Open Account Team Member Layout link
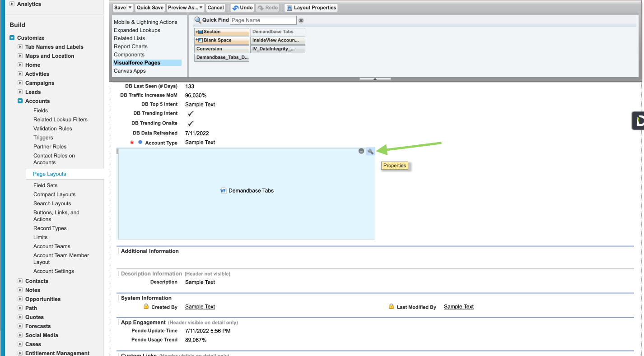 click(x=61, y=259)
